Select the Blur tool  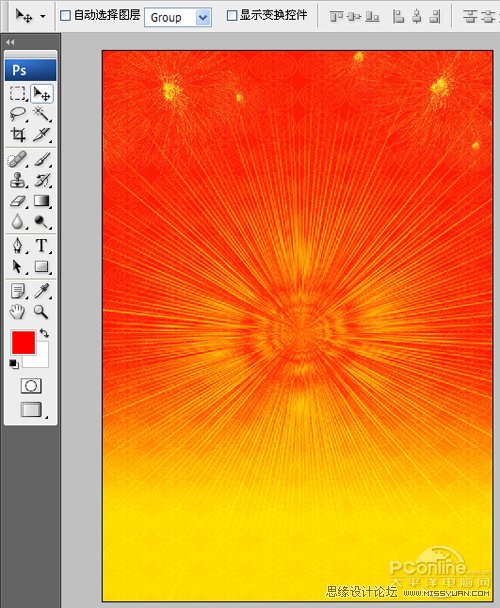click(18, 221)
